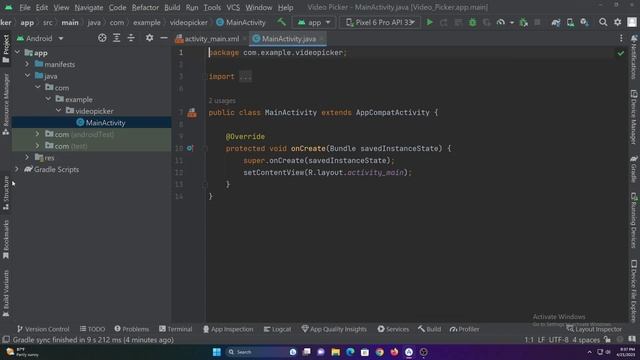Screen dimensions: 640x360
Task: Run the app with the green play button
Action: [x=429, y=22]
